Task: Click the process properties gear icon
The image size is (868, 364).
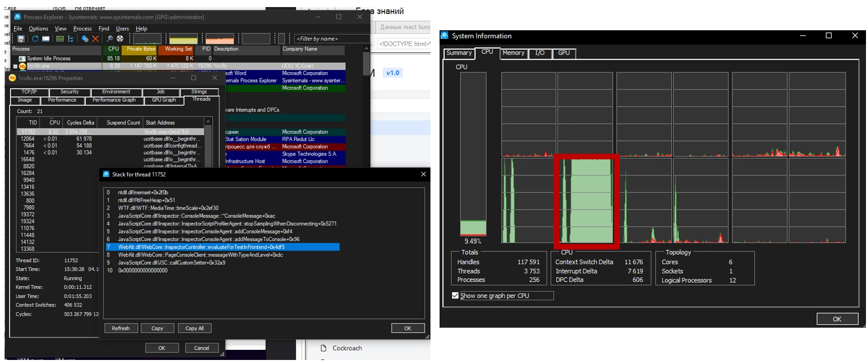Action: tap(85, 39)
